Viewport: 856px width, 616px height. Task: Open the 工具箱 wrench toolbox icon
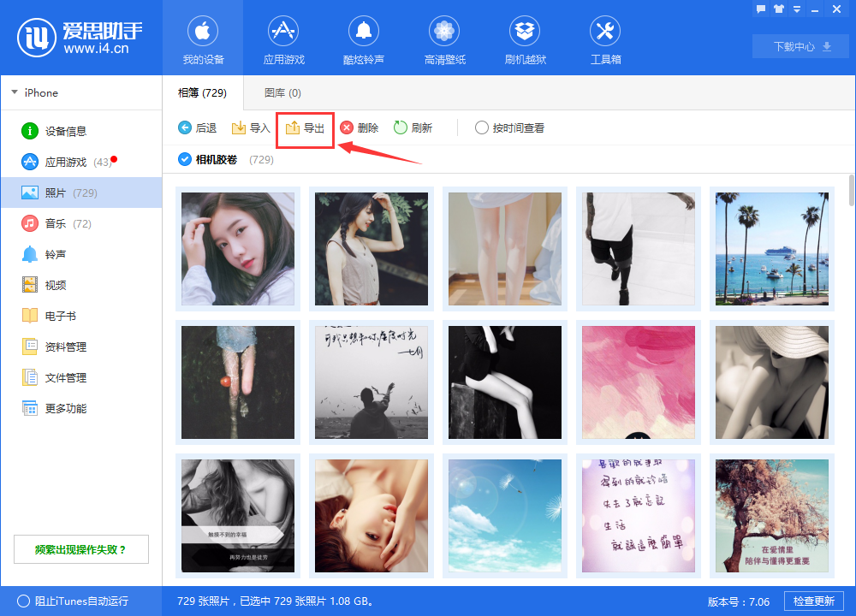point(605,33)
